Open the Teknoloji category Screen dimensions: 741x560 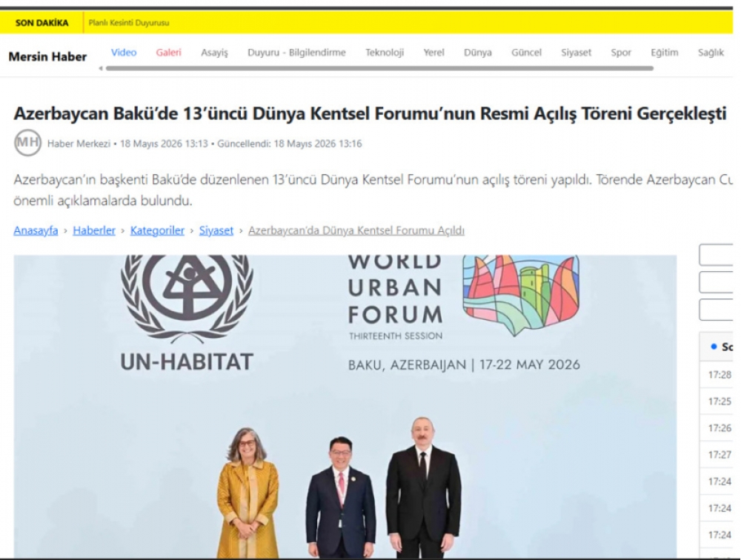pyautogui.click(x=385, y=53)
